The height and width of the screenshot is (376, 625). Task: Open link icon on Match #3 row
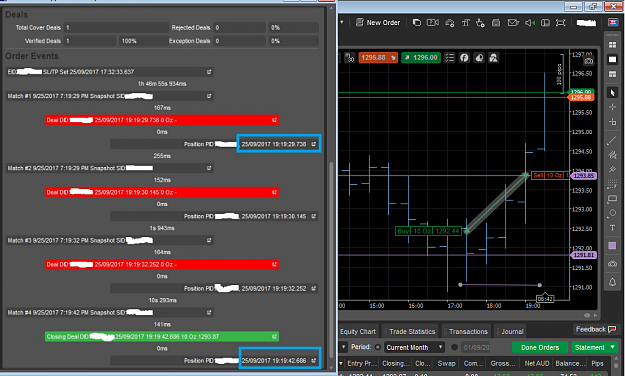click(209, 240)
